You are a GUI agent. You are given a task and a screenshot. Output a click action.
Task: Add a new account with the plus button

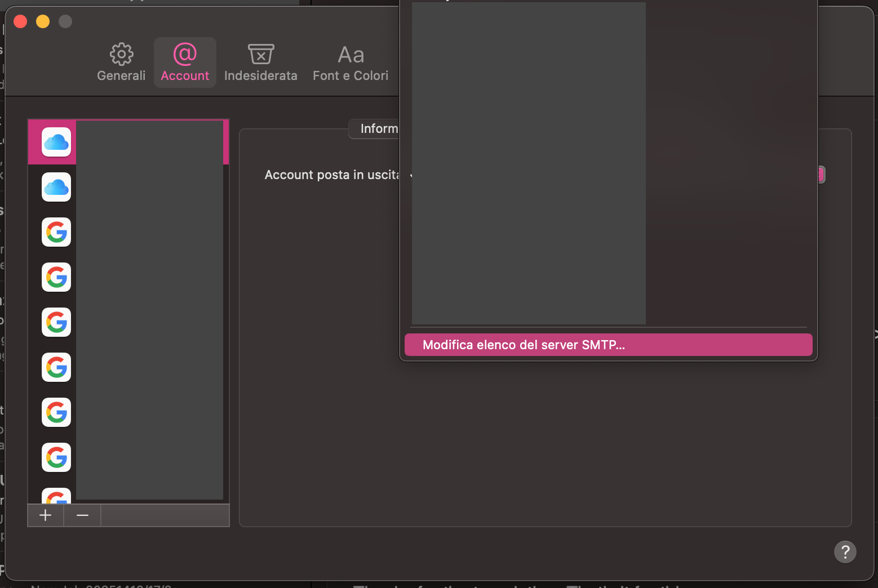pyautogui.click(x=45, y=515)
